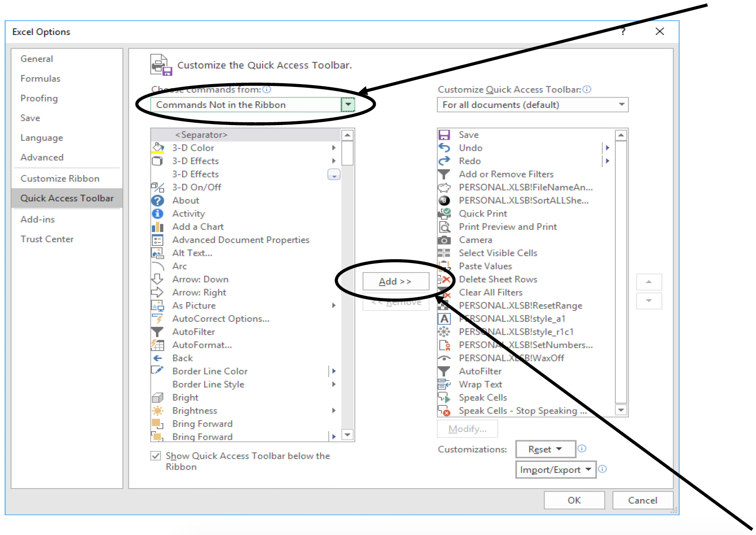756x535 pixels.
Task: Pick the AutoCorrect Options lightning icon
Action: [158, 319]
